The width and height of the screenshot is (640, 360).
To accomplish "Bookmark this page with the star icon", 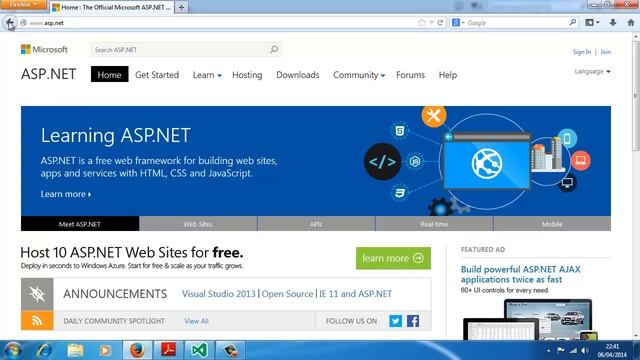I will 422,23.
